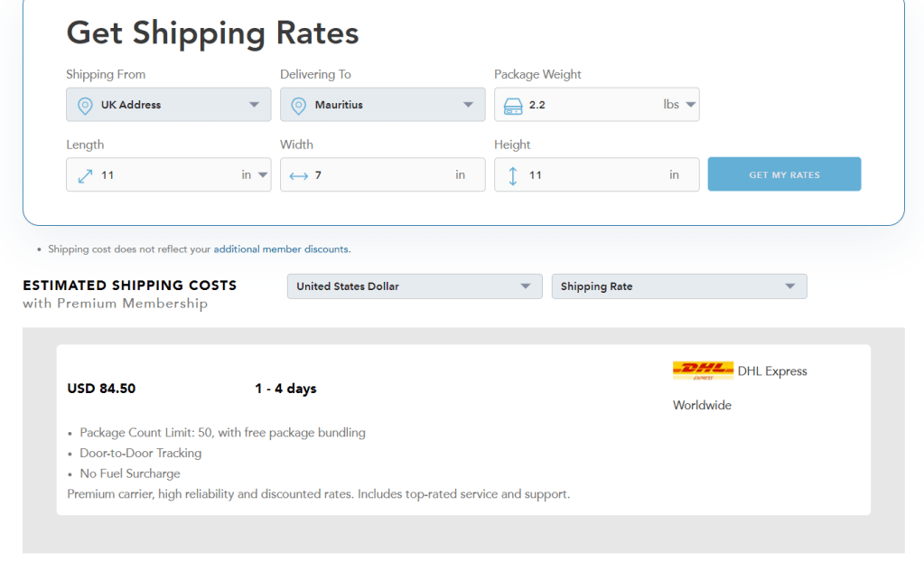Select the United States Dollar currency dropdown
The image size is (924, 563).
click(415, 286)
